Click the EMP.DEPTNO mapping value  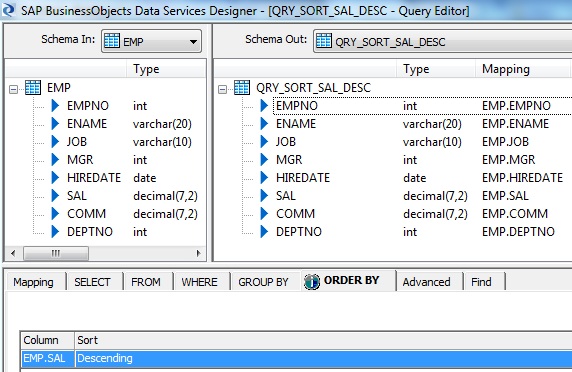click(518, 232)
